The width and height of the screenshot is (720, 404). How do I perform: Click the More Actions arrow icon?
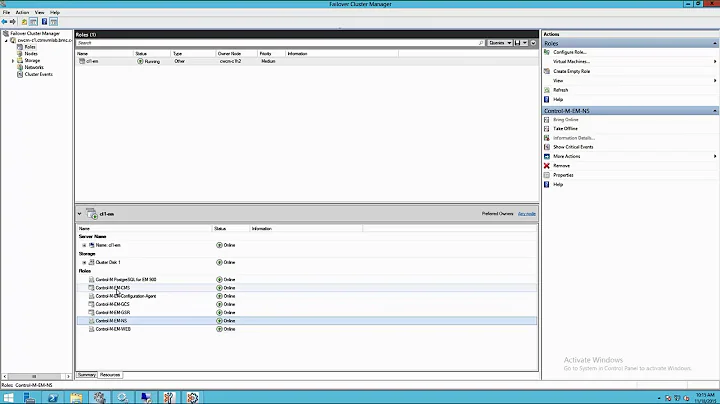point(546,157)
